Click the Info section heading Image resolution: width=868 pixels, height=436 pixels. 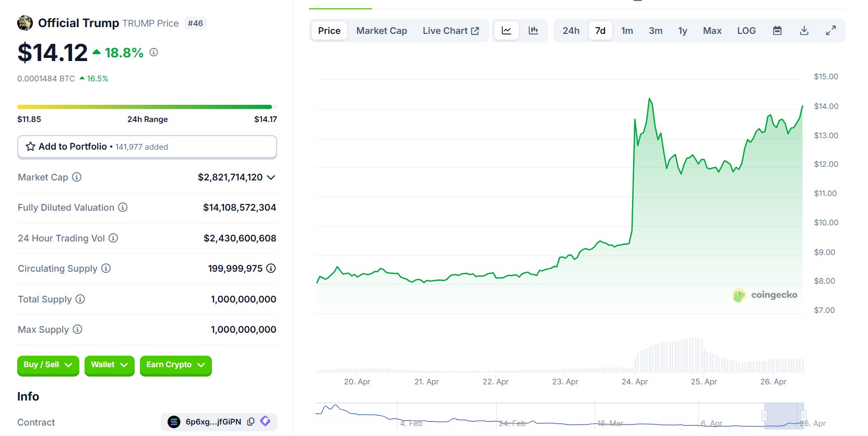click(28, 396)
